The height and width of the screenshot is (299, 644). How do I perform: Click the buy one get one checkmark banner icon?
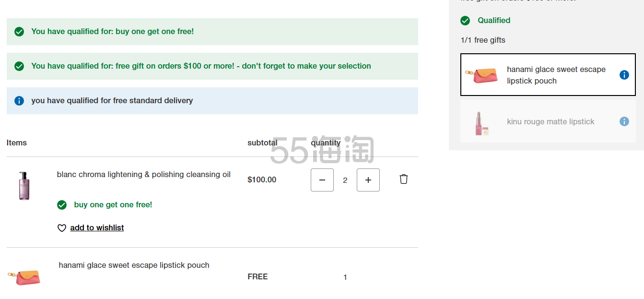click(19, 32)
